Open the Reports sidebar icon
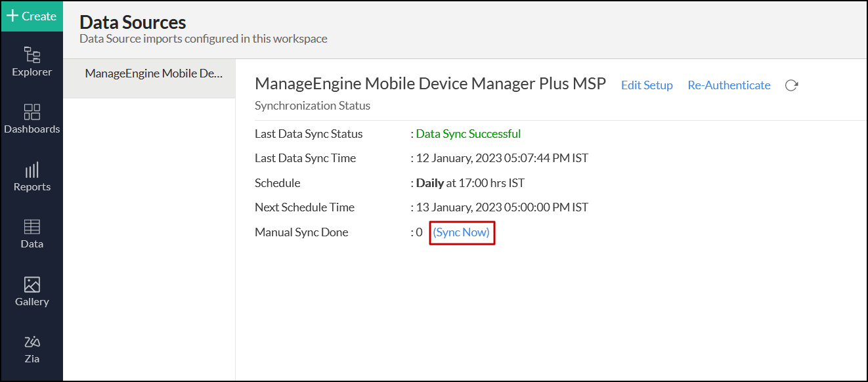Viewport: 868px width, 382px height. (32, 177)
